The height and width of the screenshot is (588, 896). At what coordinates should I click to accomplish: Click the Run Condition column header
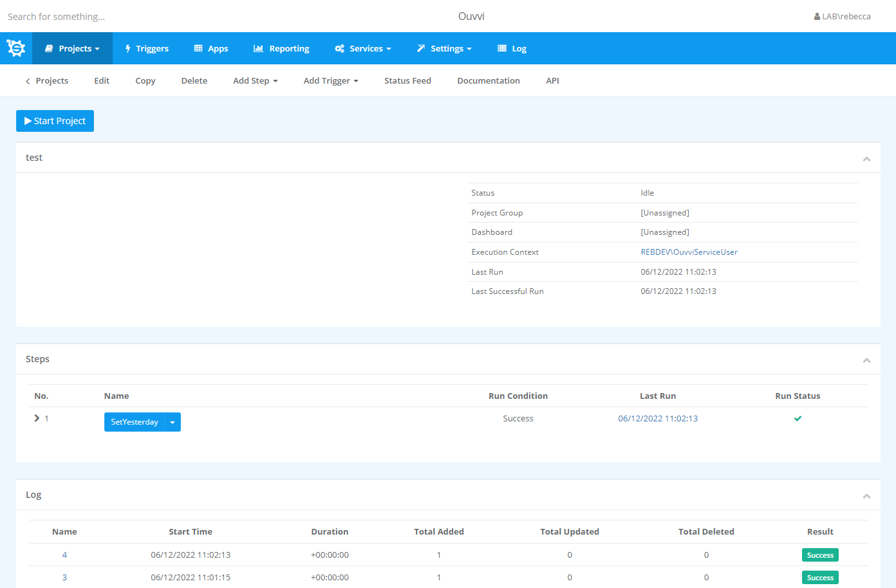tap(518, 396)
